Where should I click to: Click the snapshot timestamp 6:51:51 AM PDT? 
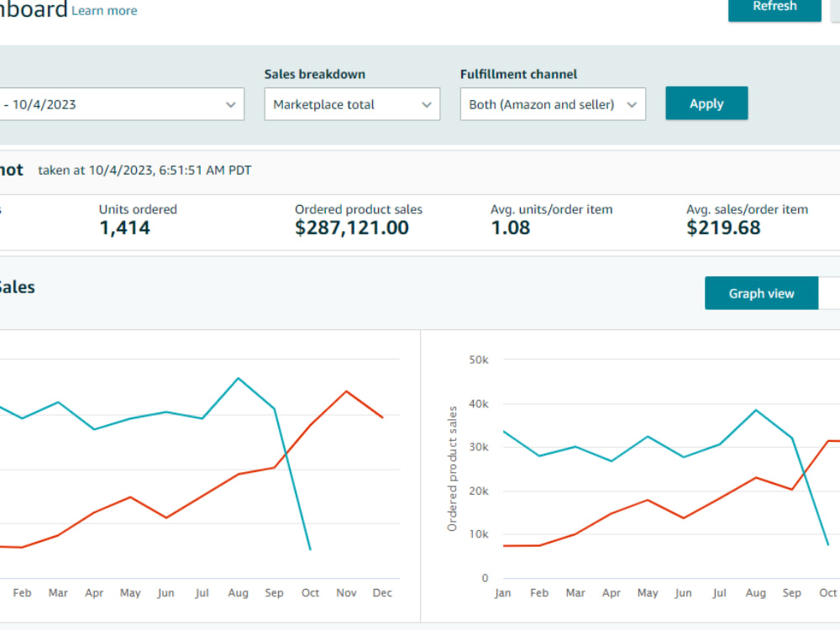click(205, 171)
